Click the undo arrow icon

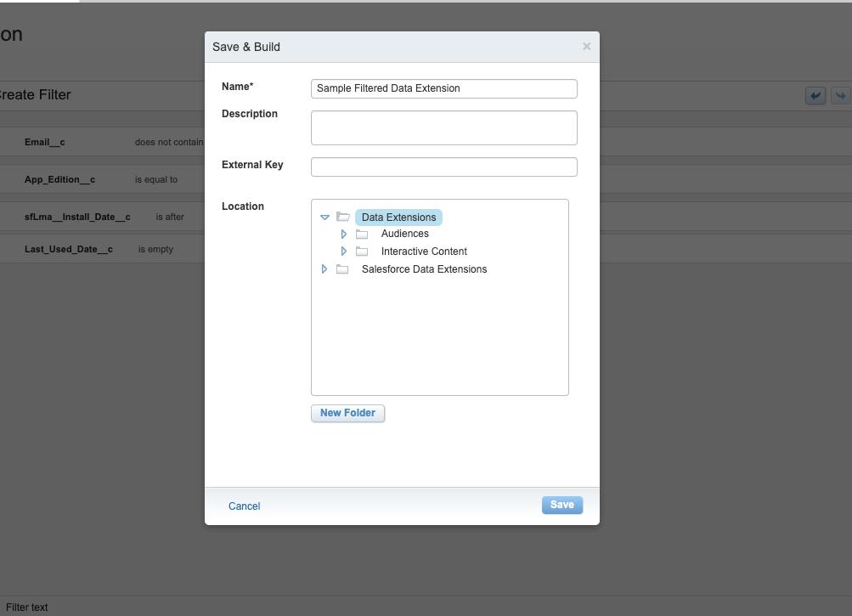pos(815,95)
